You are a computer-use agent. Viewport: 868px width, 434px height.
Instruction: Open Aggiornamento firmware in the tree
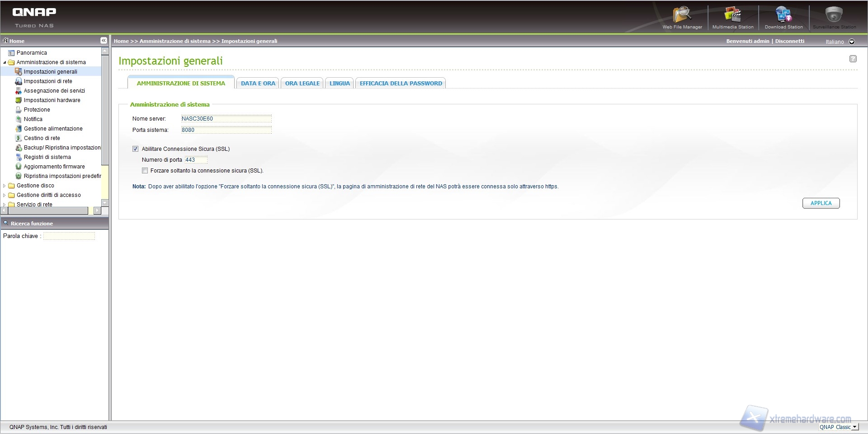54,167
